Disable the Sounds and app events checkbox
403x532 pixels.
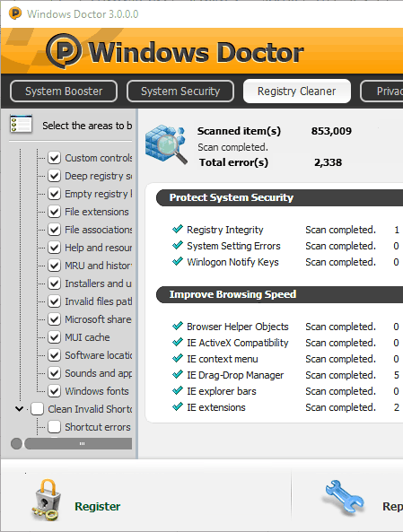55,373
